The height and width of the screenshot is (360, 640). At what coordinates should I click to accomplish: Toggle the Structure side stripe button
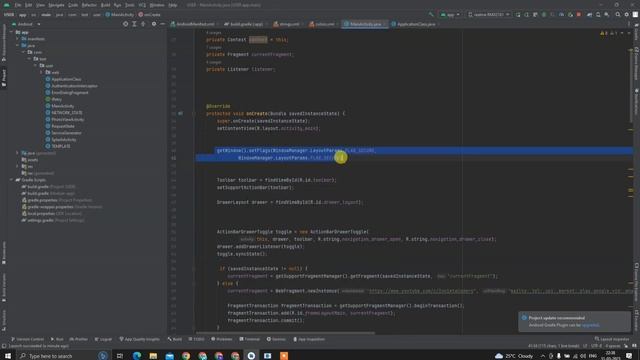[x=4, y=320]
